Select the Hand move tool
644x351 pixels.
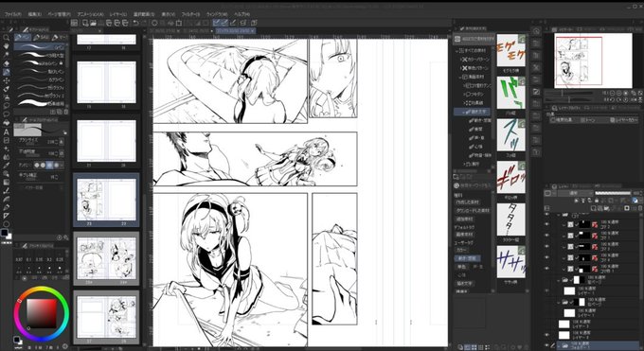7,46
